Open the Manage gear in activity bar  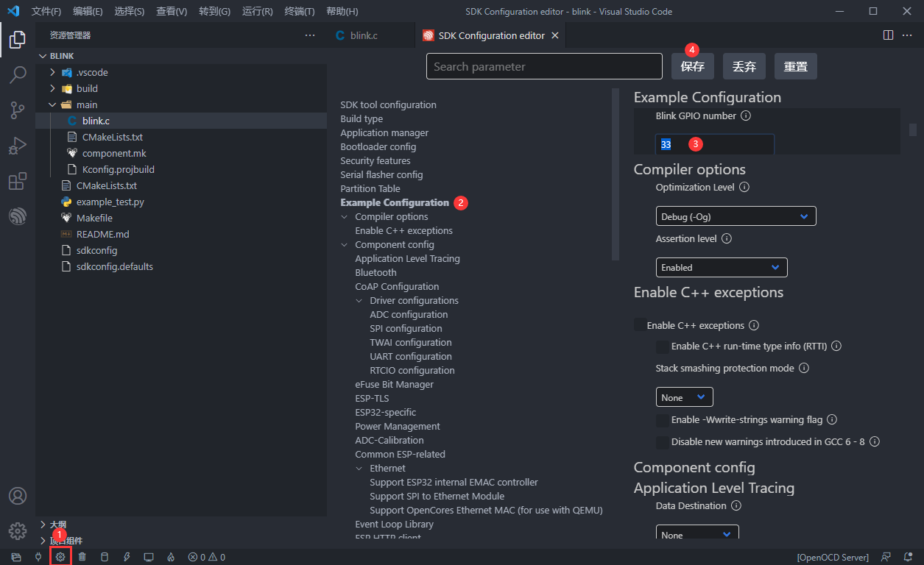pyautogui.click(x=18, y=530)
